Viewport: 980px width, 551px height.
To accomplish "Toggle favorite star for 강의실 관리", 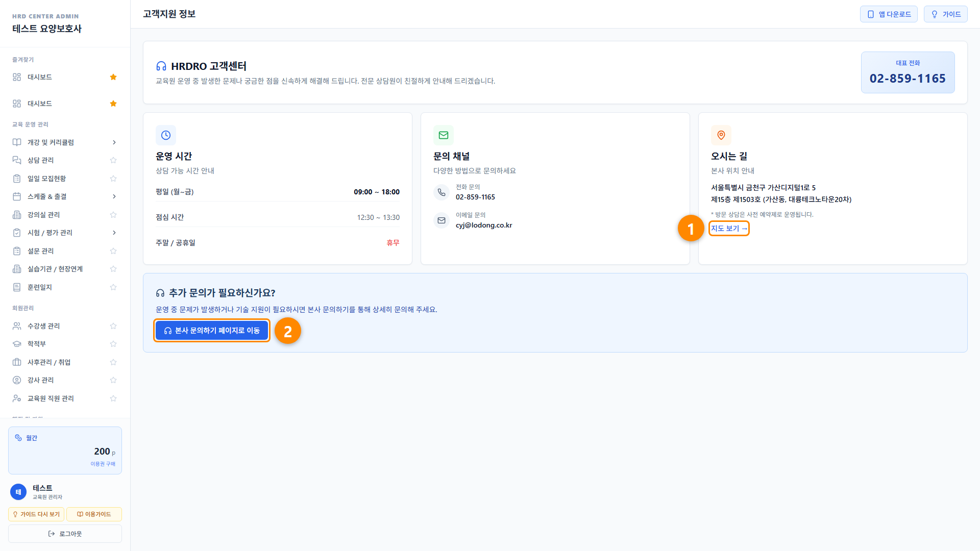I will pyautogui.click(x=113, y=215).
